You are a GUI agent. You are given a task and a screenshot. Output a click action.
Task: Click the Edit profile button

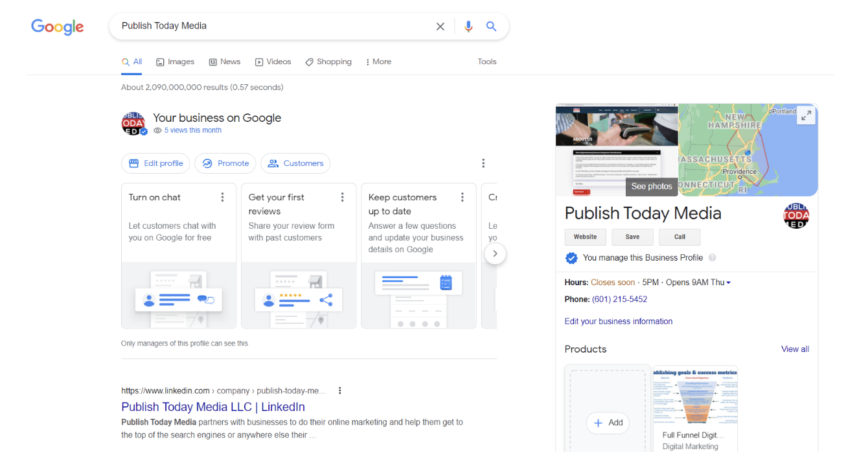point(155,163)
